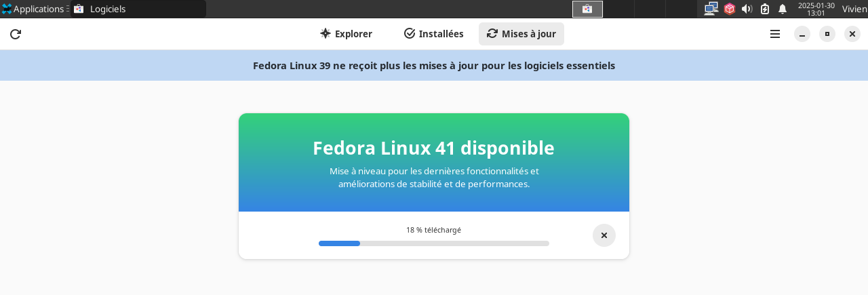
Task: Cancel the Fedora 41 download
Action: pos(604,235)
